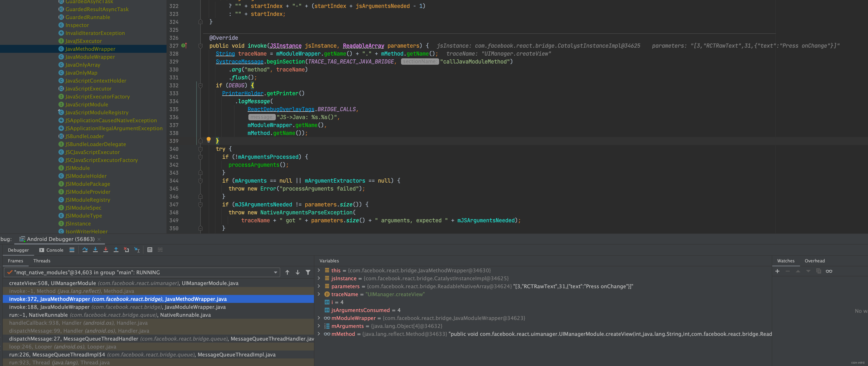This screenshot has height=366, width=868.
Task: Click the Step Into debugger icon
Action: [x=95, y=249]
